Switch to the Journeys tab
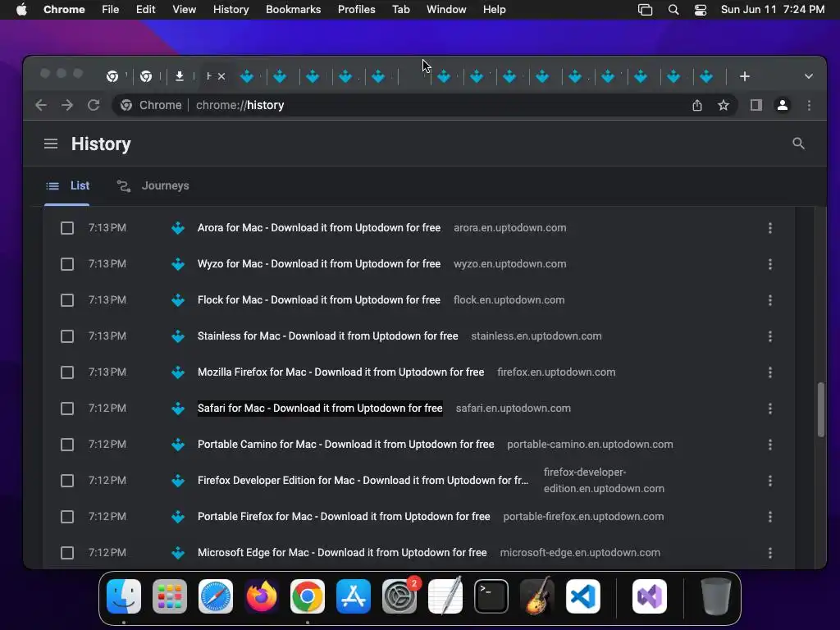Screen dimensions: 840x630 point(153,186)
